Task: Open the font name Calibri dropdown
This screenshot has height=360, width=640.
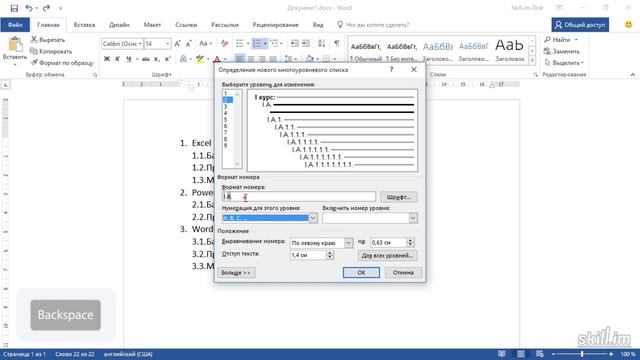Action: (140, 44)
